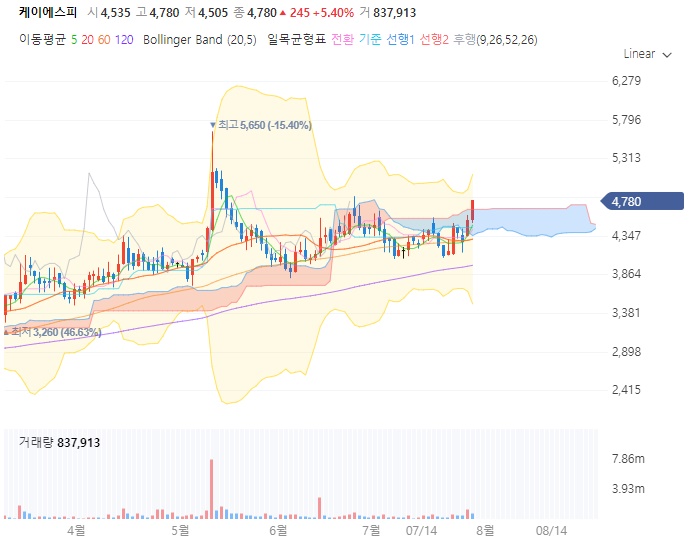This screenshot has width=695, height=559.
Task: Toggle the 선행2 Ichimoku span
Action: [434, 40]
